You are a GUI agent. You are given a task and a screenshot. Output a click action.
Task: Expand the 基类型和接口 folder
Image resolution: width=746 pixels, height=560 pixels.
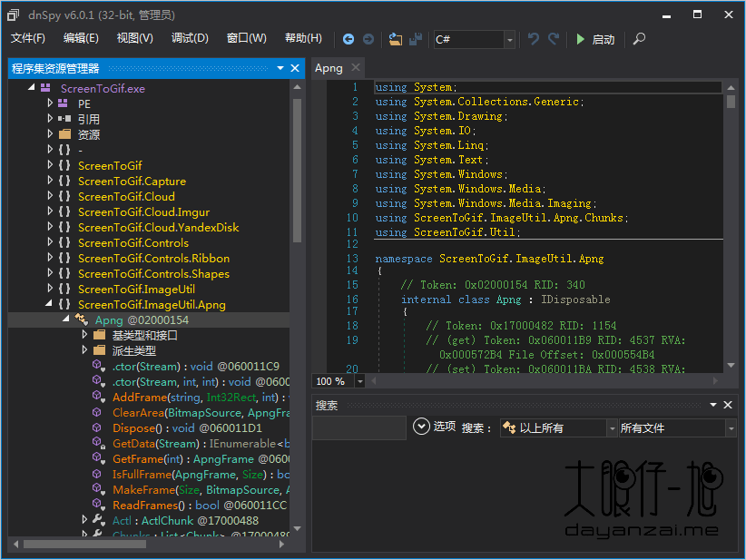84,335
